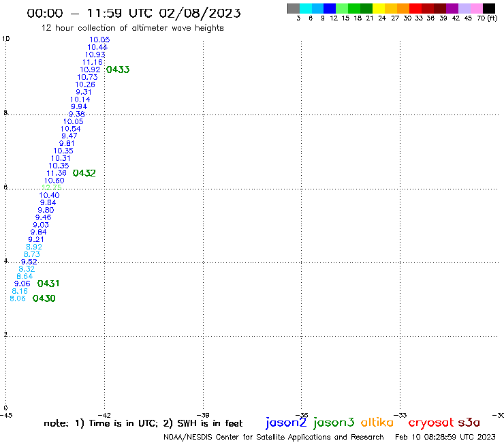Select the yellow swatch in the color scale
The image size is (504, 443).
[x=379, y=8]
